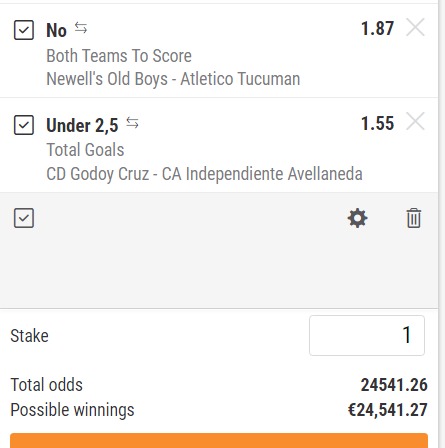Click the 'Total Goals' market label
445x448 pixels.
pos(85,150)
